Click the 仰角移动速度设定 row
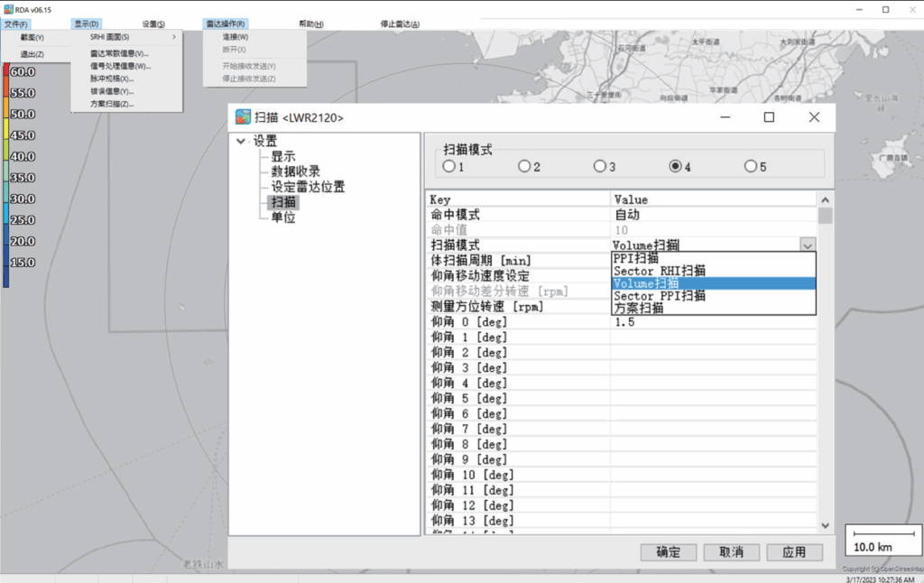Image resolution: width=924 pixels, height=583 pixels. point(519,276)
